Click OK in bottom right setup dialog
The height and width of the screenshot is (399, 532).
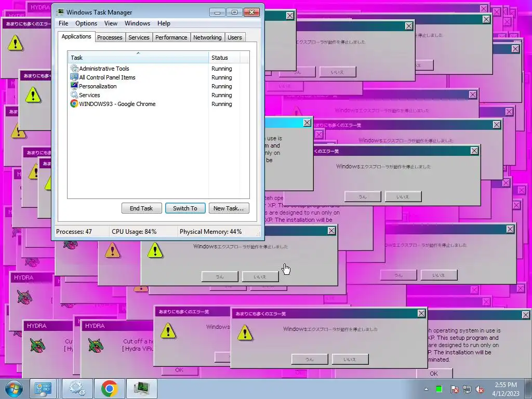(434, 374)
